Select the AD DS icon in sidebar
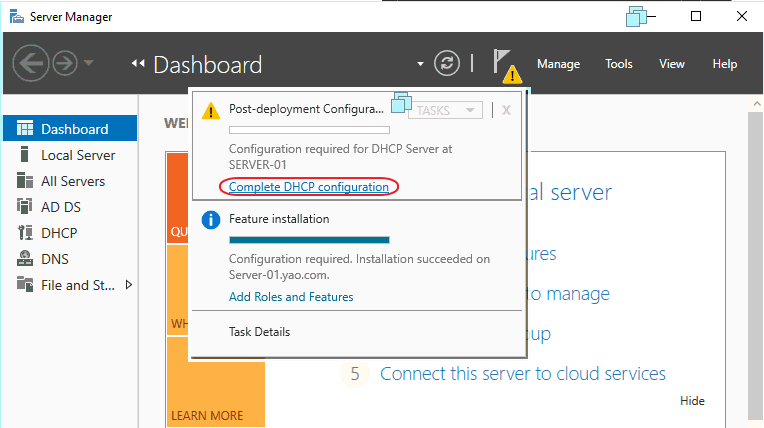 click(x=25, y=207)
